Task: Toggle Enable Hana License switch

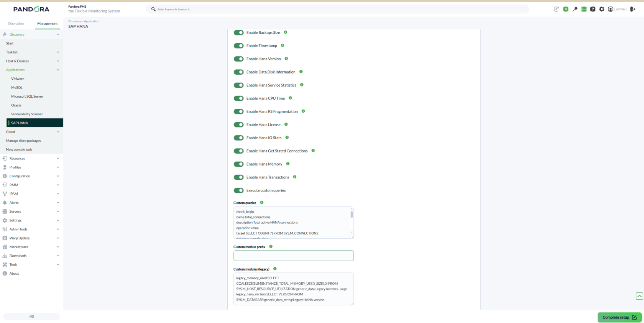Action: [239, 125]
